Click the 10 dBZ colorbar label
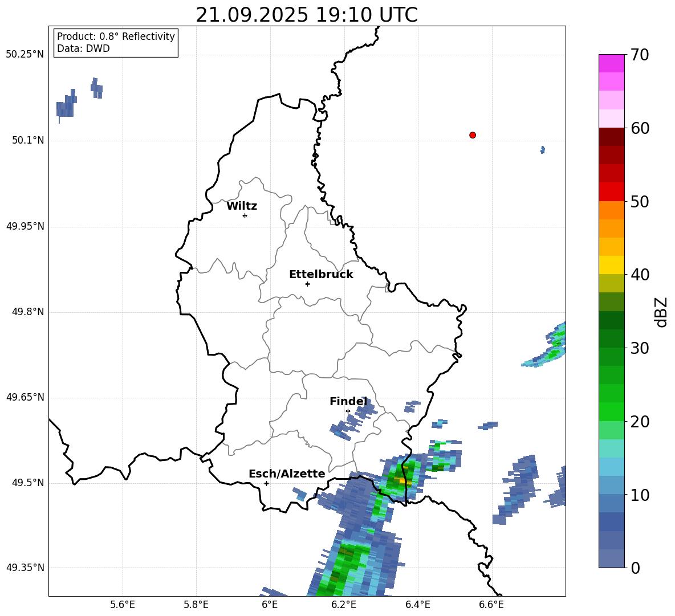This screenshot has width=675, height=616. click(640, 495)
